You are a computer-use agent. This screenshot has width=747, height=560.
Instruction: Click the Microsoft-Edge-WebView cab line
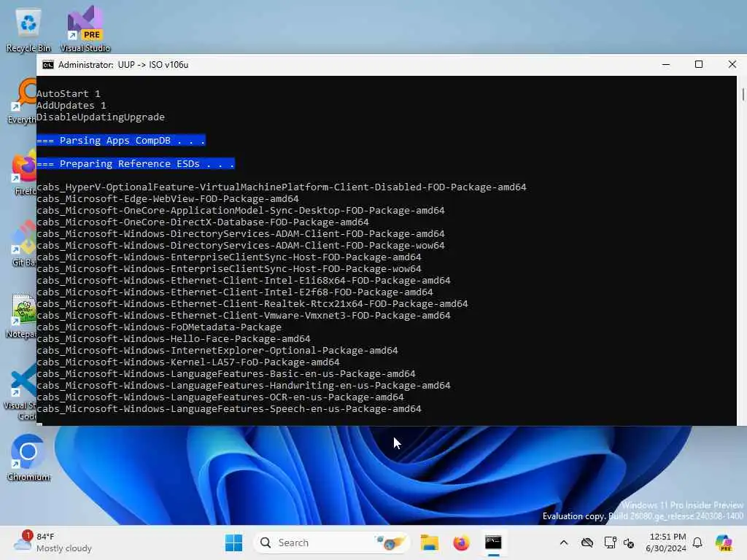[x=168, y=198]
